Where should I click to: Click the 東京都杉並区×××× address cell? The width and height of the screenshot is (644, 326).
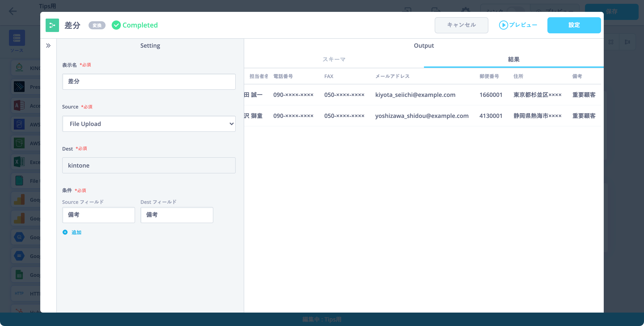pos(538,95)
